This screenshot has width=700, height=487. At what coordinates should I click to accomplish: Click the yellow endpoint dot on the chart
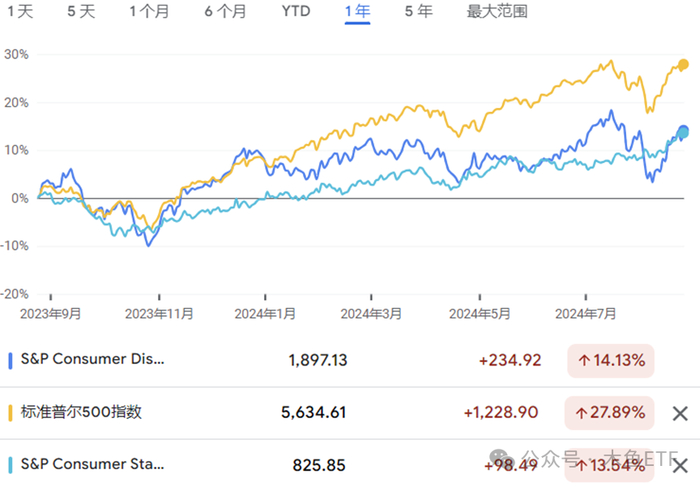(684, 65)
